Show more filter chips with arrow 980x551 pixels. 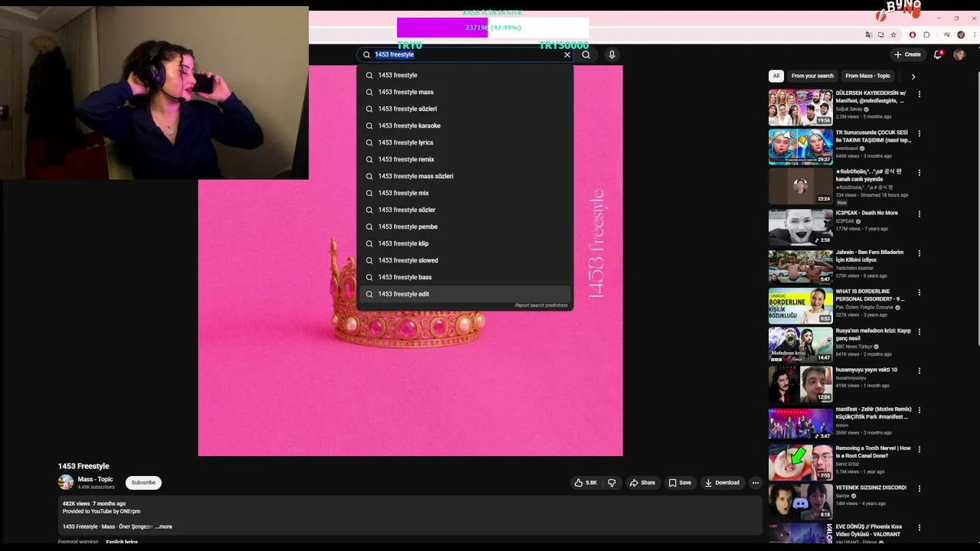913,77
